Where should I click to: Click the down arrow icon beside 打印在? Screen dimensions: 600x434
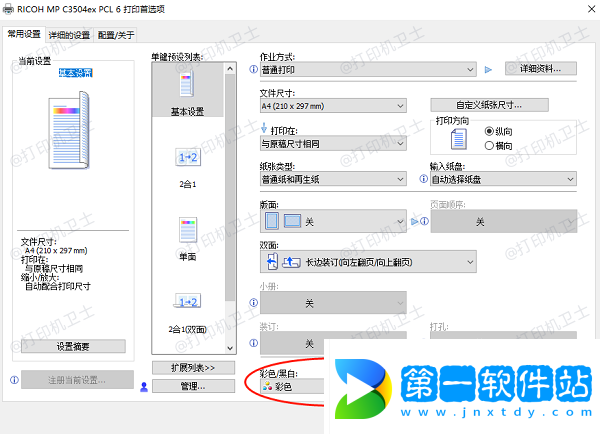coord(264,128)
